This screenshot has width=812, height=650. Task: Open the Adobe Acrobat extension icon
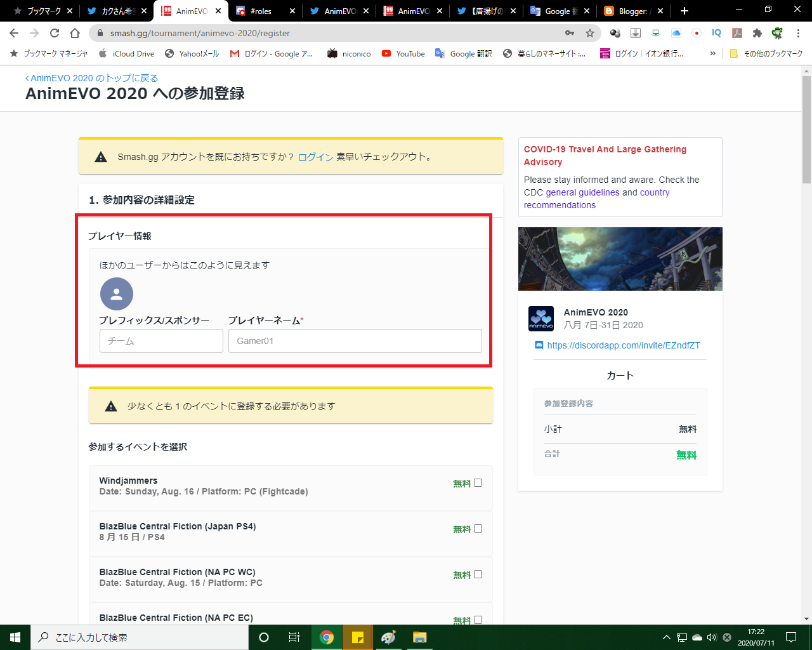coord(737,33)
